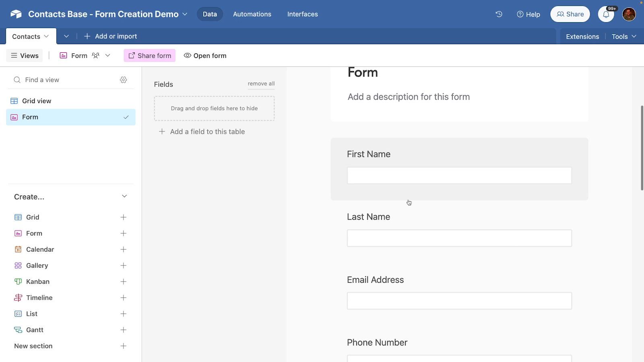Toggle the Views sidebar
The height and width of the screenshot is (362, 644).
[25, 56]
